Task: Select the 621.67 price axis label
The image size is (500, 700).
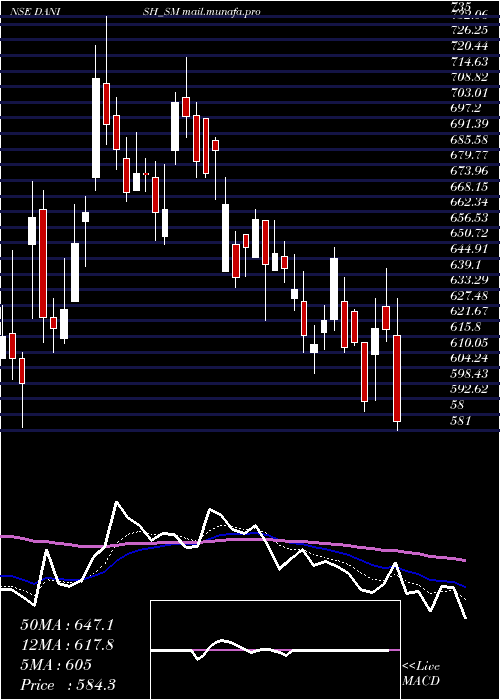Action: tap(471, 311)
